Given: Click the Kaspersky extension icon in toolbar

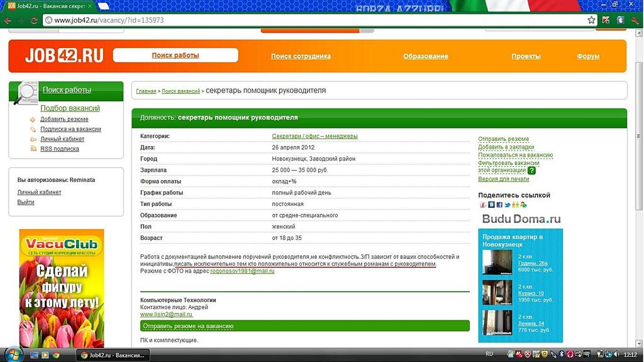Looking at the screenshot, I should click(x=606, y=20).
